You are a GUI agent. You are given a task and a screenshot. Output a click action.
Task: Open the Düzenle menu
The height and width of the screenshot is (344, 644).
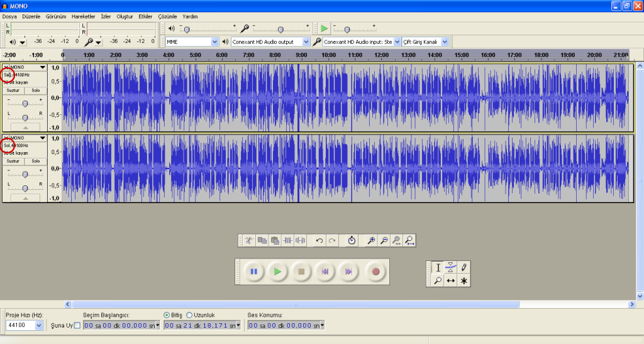click(x=31, y=16)
